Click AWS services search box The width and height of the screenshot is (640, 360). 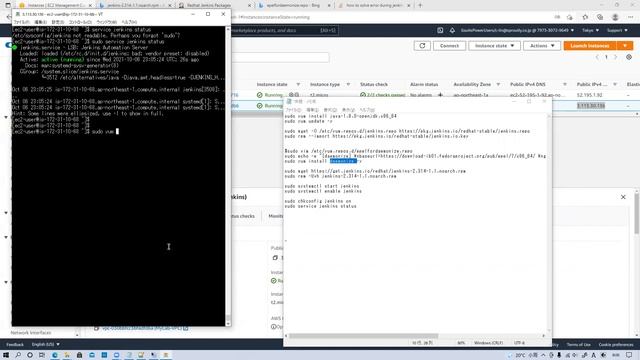click(284, 30)
